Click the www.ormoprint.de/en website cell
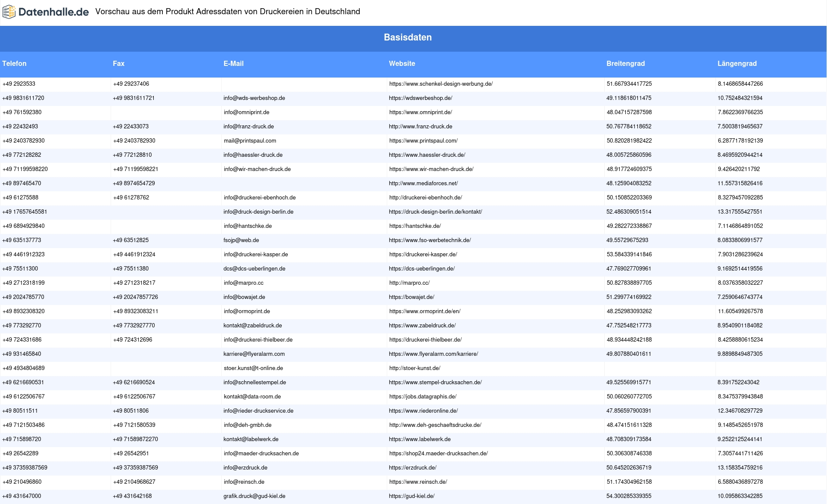Viewport: 827px width, 504px height. [425, 311]
